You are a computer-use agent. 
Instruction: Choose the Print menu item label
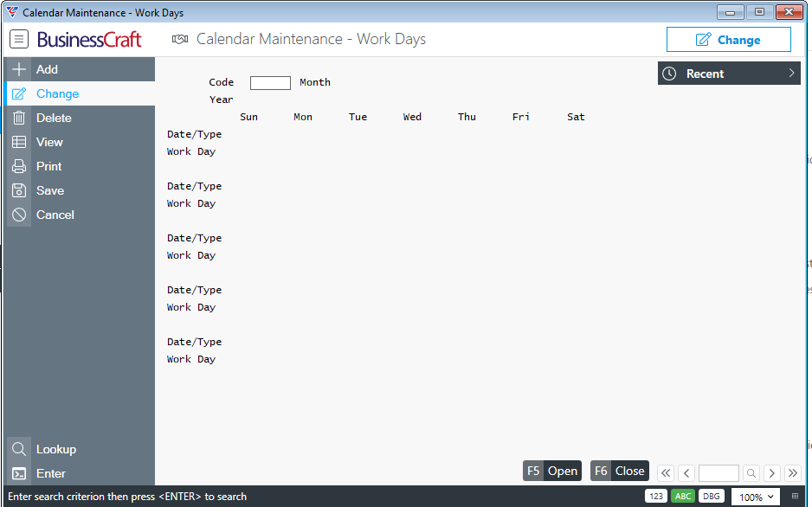point(48,166)
